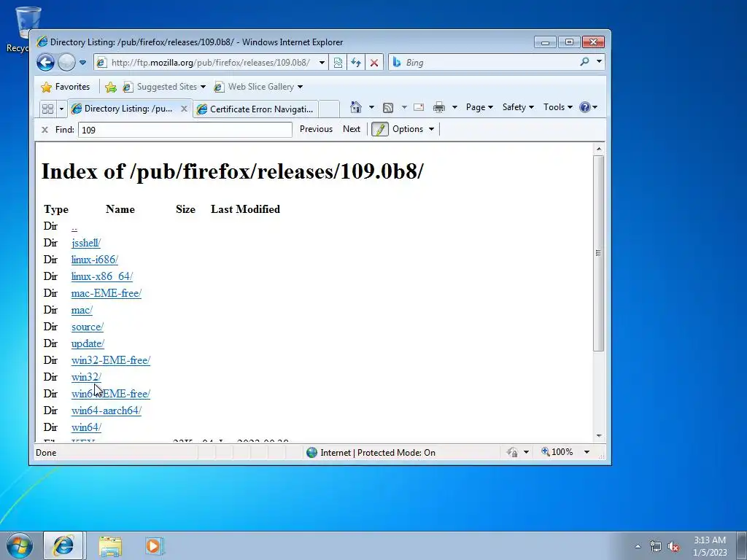Open the win64-aarch64/ directory link
The height and width of the screenshot is (560, 747).
(107, 411)
